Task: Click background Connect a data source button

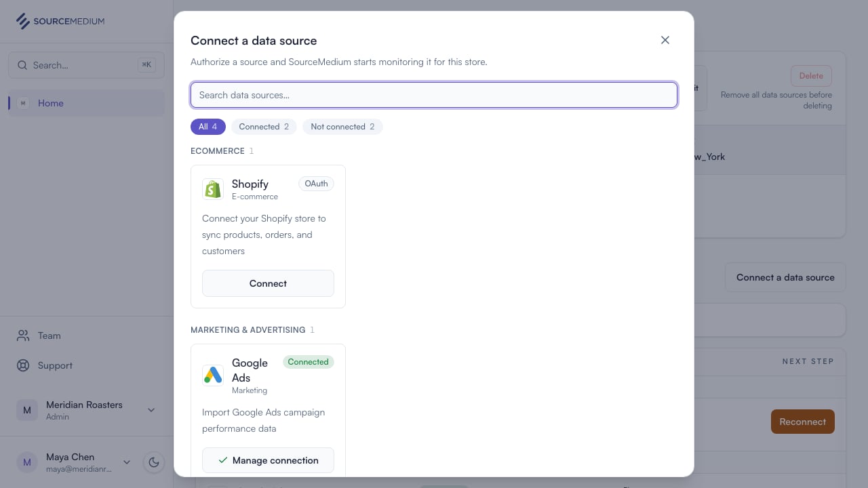Action: coord(785,277)
